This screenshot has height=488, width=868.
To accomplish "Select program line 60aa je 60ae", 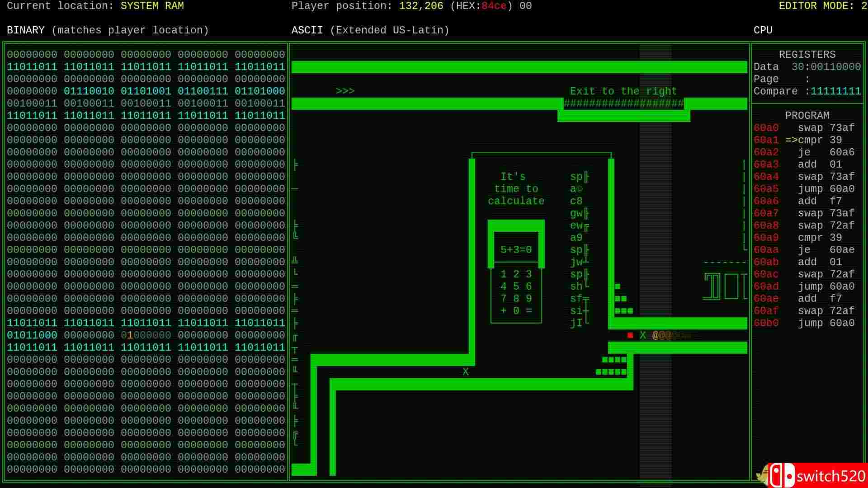I will (x=804, y=250).
